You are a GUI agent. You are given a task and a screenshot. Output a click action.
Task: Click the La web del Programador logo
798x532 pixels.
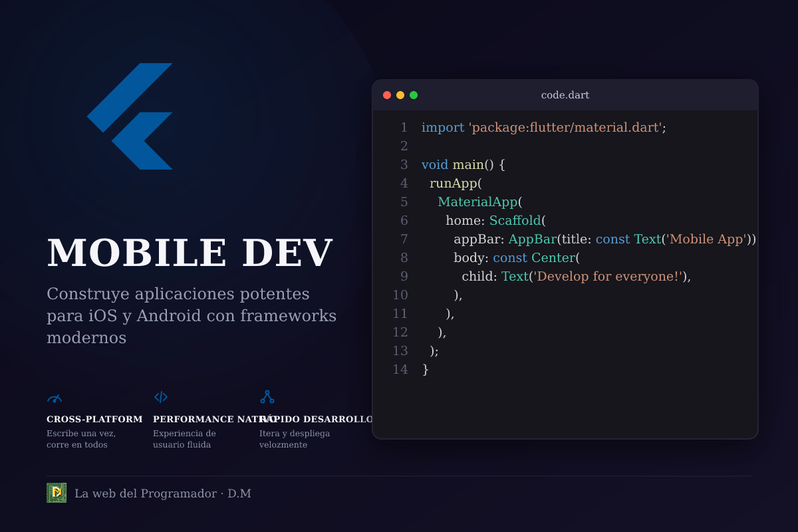click(x=57, y=493)
